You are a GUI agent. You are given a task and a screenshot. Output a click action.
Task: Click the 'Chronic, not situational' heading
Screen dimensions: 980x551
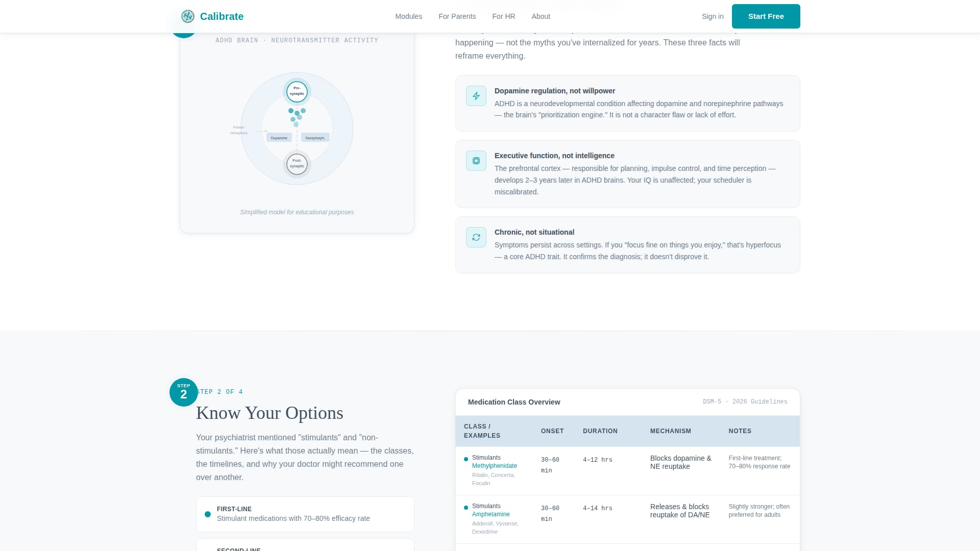(x=534, y=232)
